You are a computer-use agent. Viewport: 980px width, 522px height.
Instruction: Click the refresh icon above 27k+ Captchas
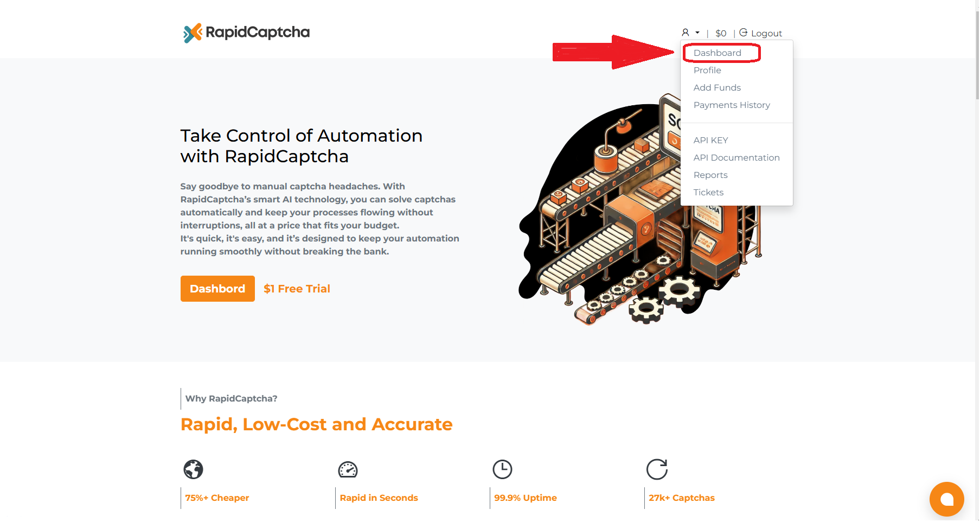click(657, 469)
